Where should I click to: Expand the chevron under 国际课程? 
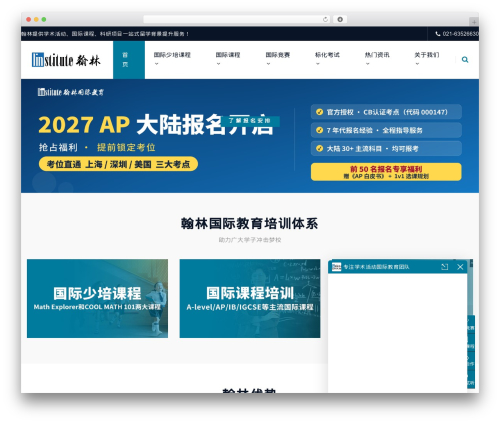coord(218,64)
